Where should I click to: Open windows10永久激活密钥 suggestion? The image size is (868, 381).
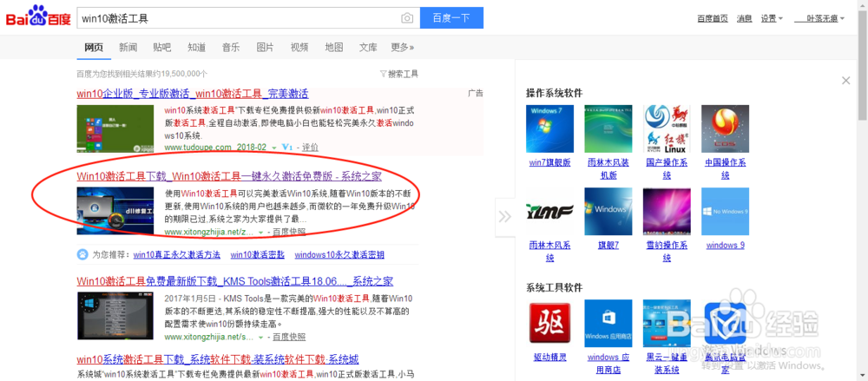[339, 255]
